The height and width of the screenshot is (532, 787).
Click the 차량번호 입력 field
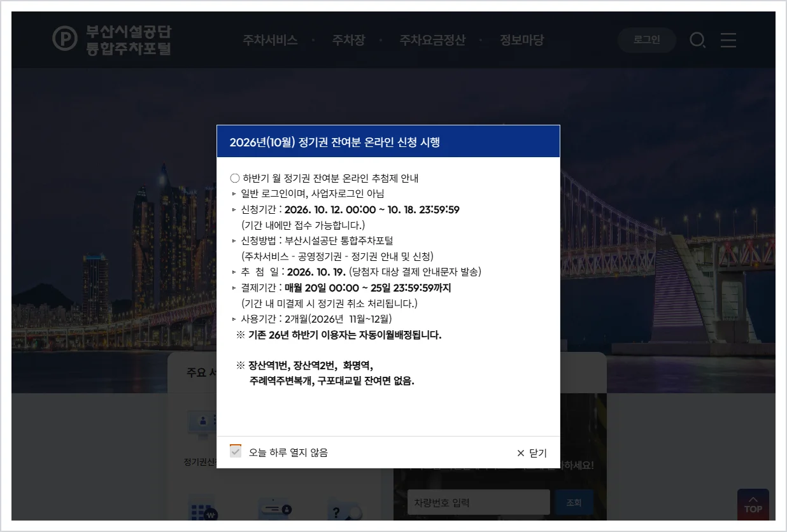[x=479, y=502]
